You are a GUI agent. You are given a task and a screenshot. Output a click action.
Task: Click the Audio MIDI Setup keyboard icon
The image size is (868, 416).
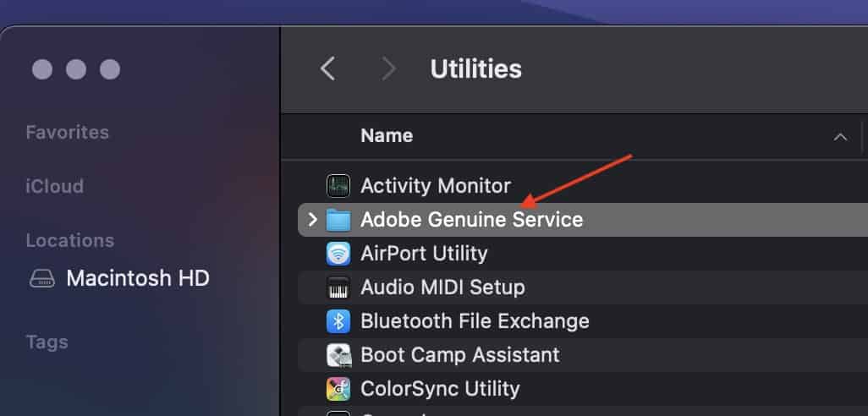coord(338,287)
